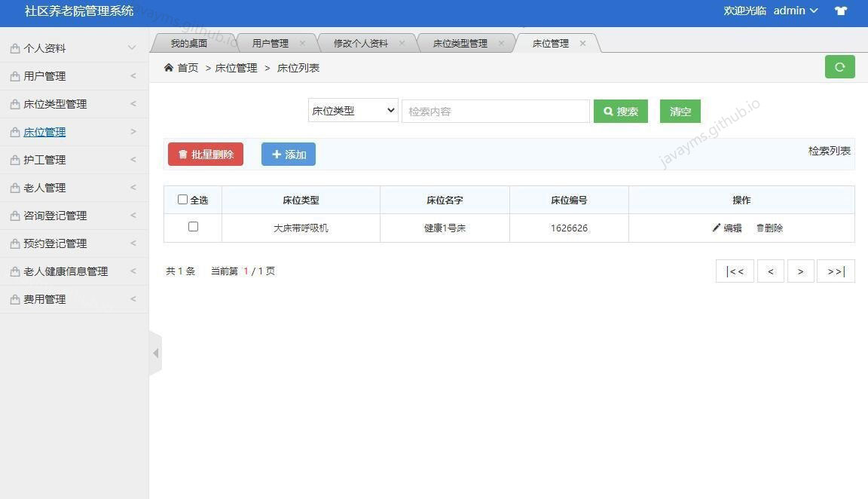Enable the 全选 select-all checkbox

(x=182, y=199)
